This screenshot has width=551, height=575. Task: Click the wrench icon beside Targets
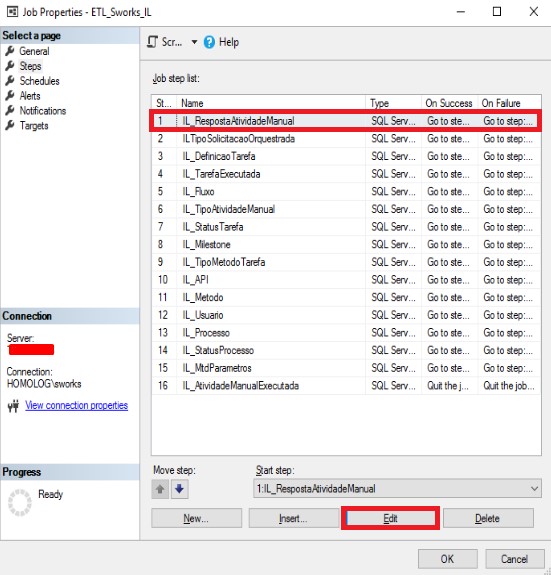pos(10,125)
